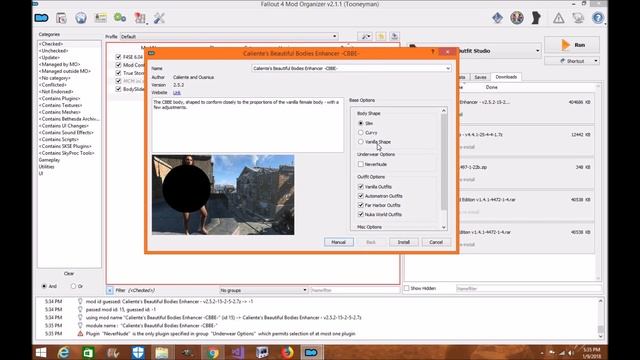Open the mod Name dropdown in CBBE dialog
Image resolution: width=640 pixels, height=360 pixels.
click(351, 68)
